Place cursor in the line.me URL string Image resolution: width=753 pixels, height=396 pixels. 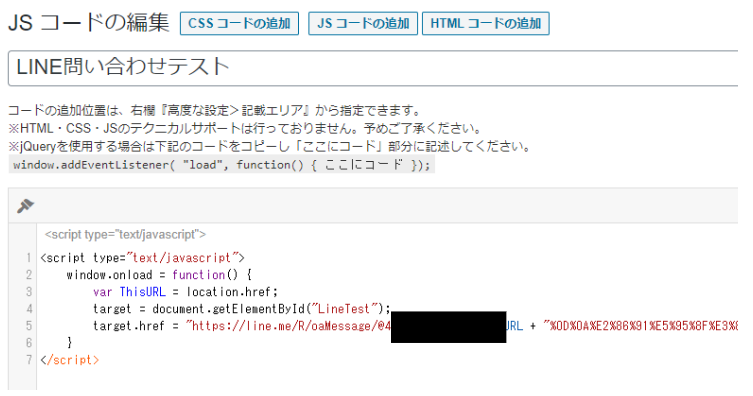click(289, 326)
